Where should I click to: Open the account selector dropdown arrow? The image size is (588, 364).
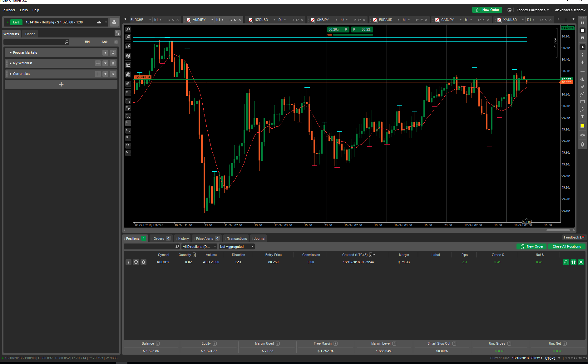[x=106, y=22]
